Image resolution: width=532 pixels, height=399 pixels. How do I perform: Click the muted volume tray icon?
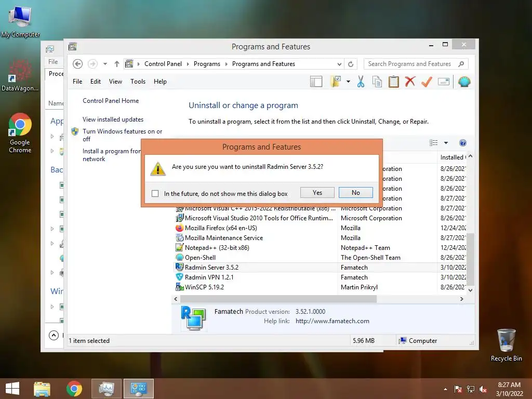[483, 389]
